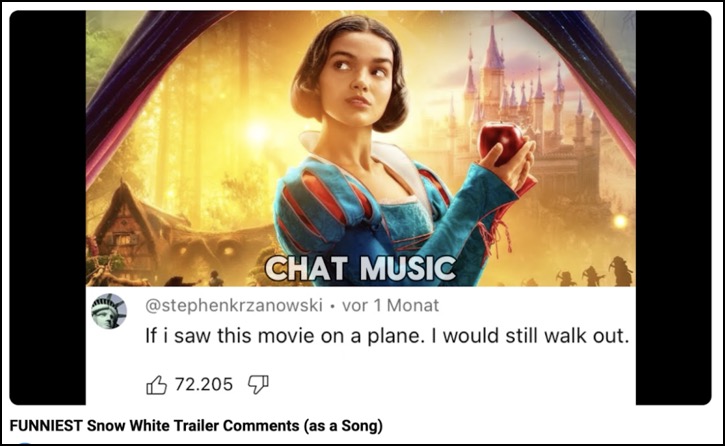Screen dimensions: 725x446
Task: Click the 'vor 1 Monat' timestamp
Action: [390, 305]
